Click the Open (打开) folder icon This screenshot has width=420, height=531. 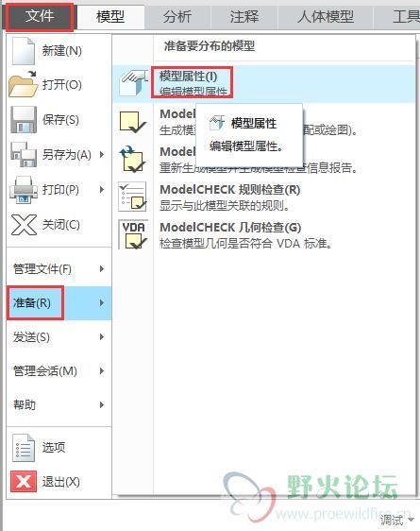23,84
